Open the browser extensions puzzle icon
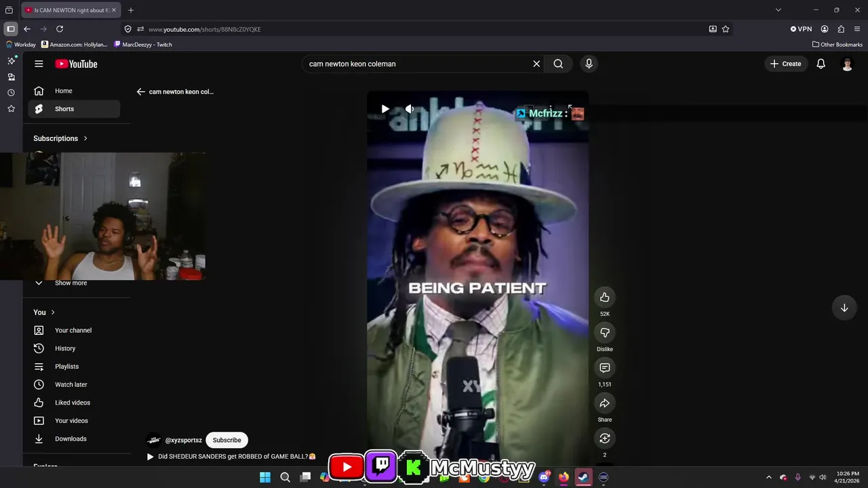 click(841, 29)
